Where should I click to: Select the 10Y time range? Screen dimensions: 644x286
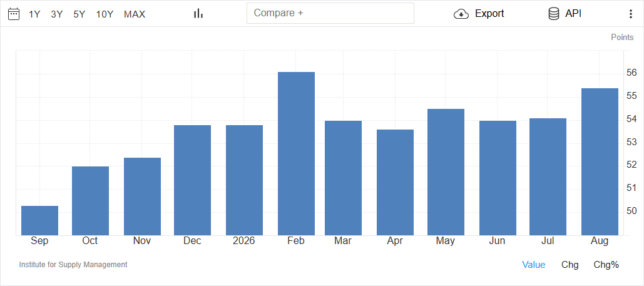tap(105, 14)
